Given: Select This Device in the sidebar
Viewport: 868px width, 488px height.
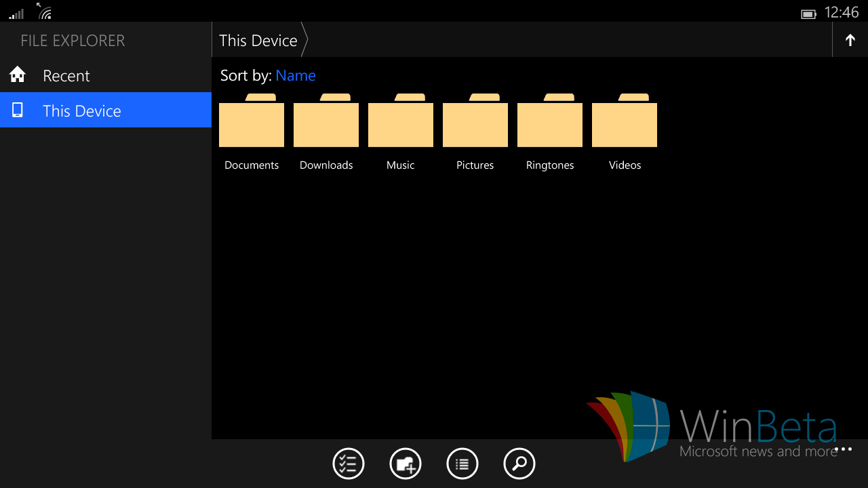Looking at the screenshot, I should click(82, 111).
